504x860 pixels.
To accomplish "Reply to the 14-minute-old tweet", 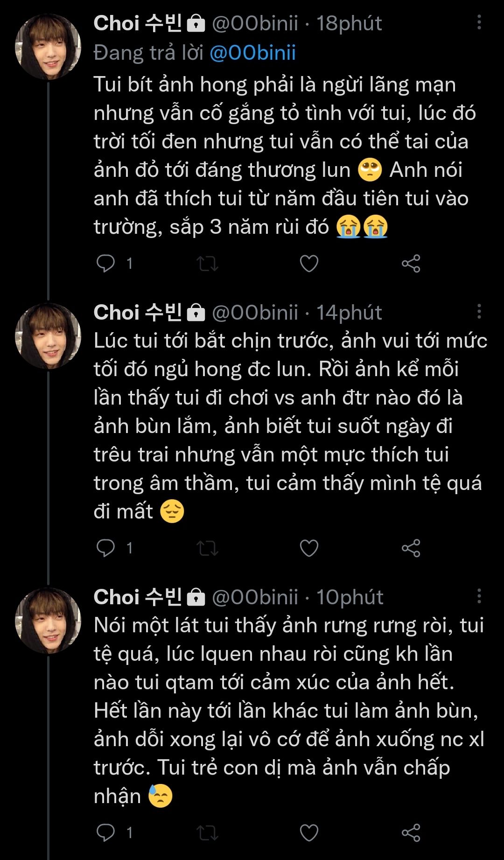I will coord(105,548).
